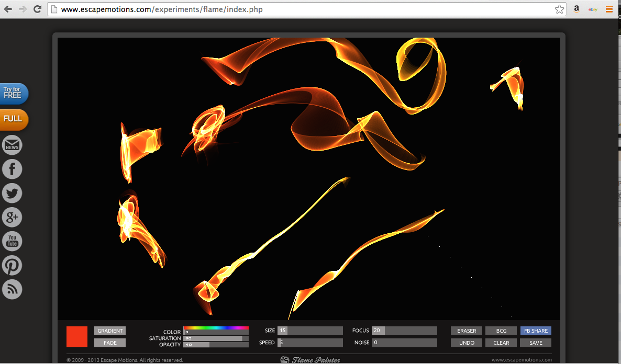Image resolution: width=621 pixels, height=364 pixels.
Task: Enable the Eraser tool
Action: coord(467,331)
